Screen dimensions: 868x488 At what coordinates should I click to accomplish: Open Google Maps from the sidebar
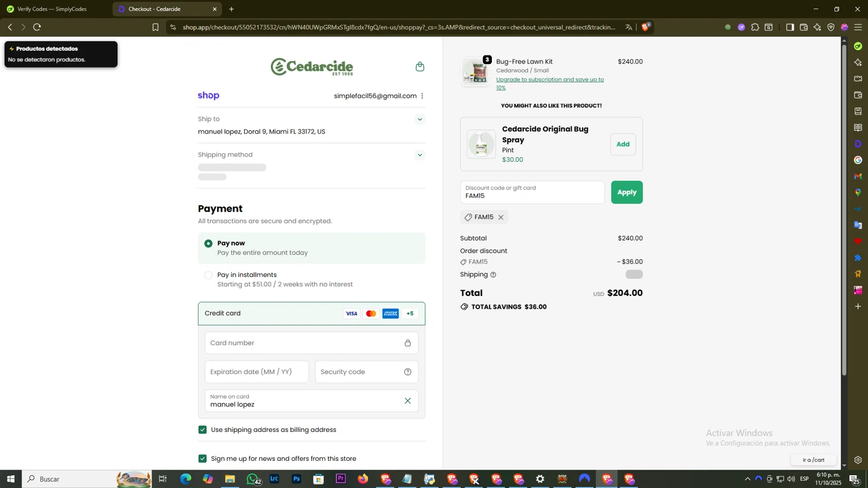858,192
